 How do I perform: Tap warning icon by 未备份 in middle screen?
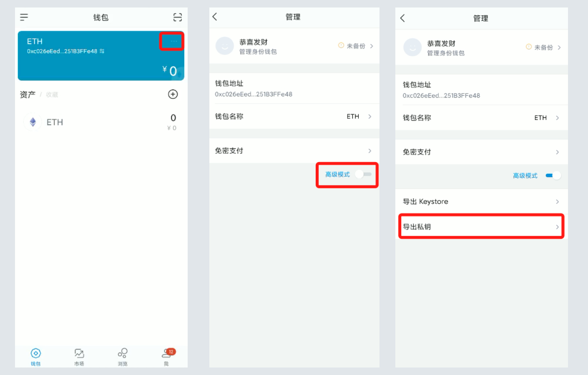(x=341, y=45)
